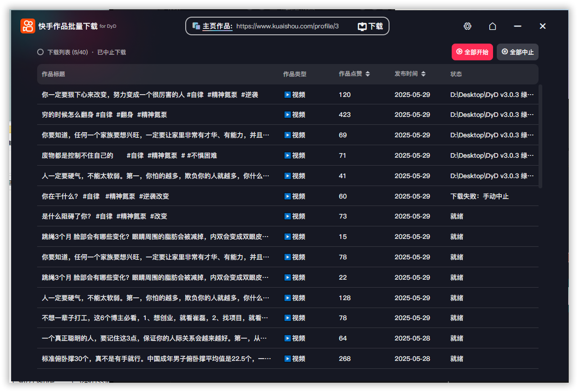578x392 pixels.
Task: Select title 是什么阻碍了你?
Action: pyautogui.click(x=104, y=216)
